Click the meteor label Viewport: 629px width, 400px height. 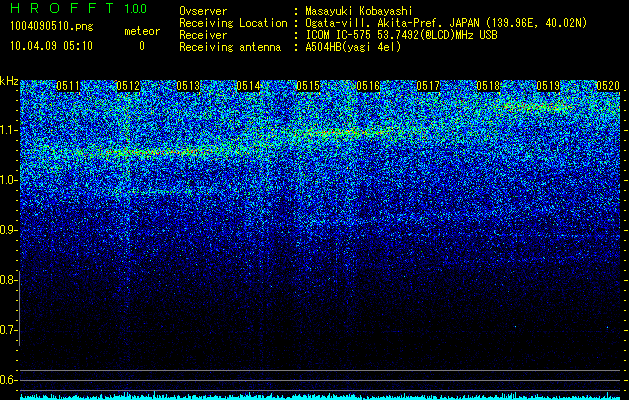[x=142, y=31]
